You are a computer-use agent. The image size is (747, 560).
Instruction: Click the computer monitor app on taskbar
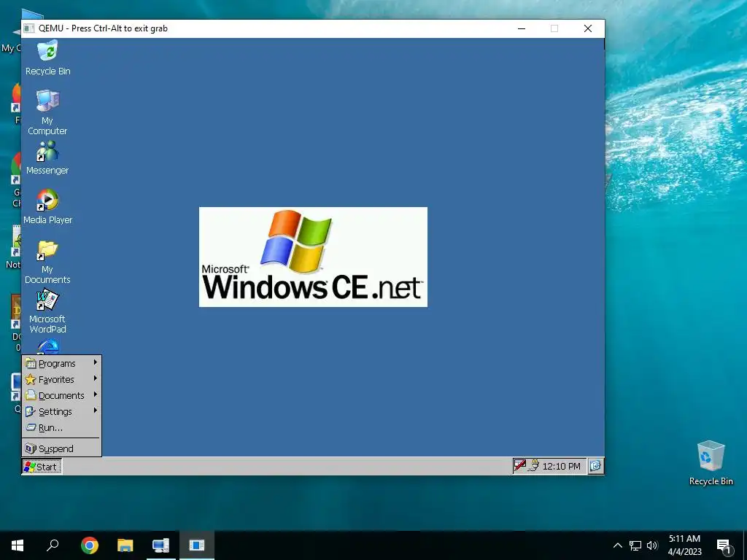pos(161,545)
